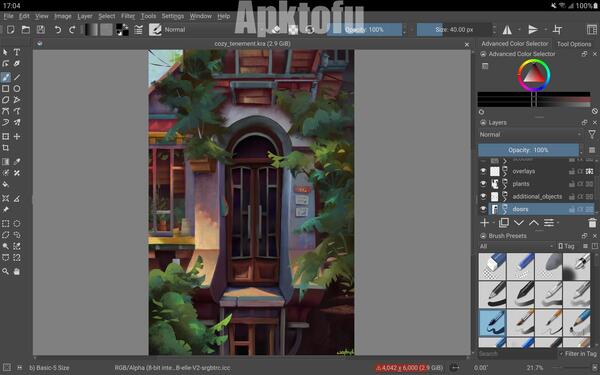Move layer up with chevron arrow
This screenshot has height=375, width=600.
pos(533,223)
